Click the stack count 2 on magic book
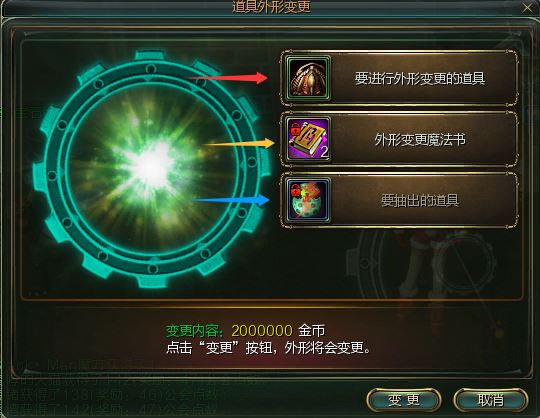 [324, 152]
